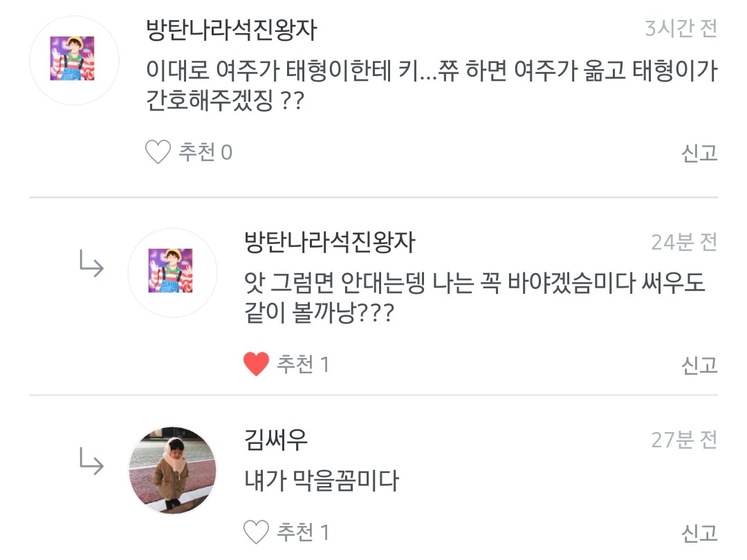Tap the heart icon on 김써우's reply

pos(256,532)
